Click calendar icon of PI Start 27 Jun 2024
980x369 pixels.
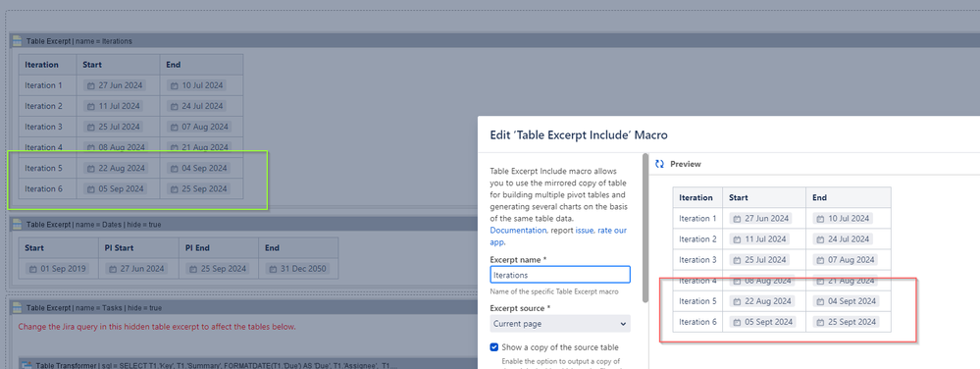(113, 269)
